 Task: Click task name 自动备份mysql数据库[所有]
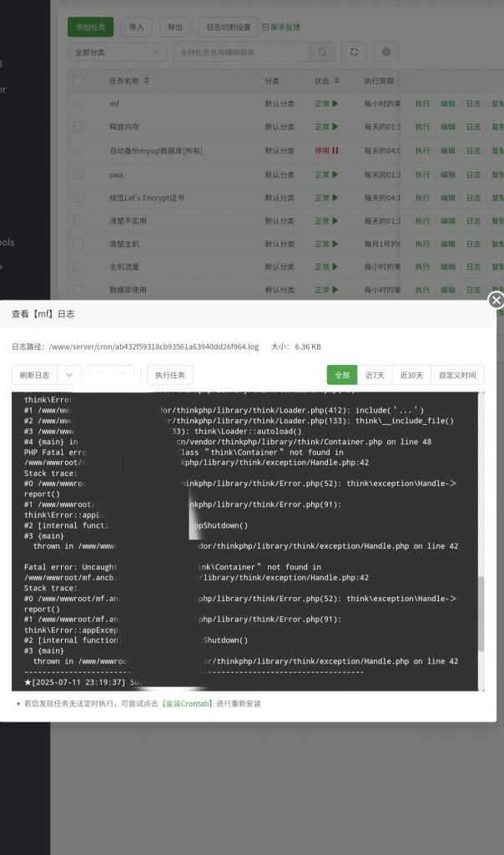(156, 150)
